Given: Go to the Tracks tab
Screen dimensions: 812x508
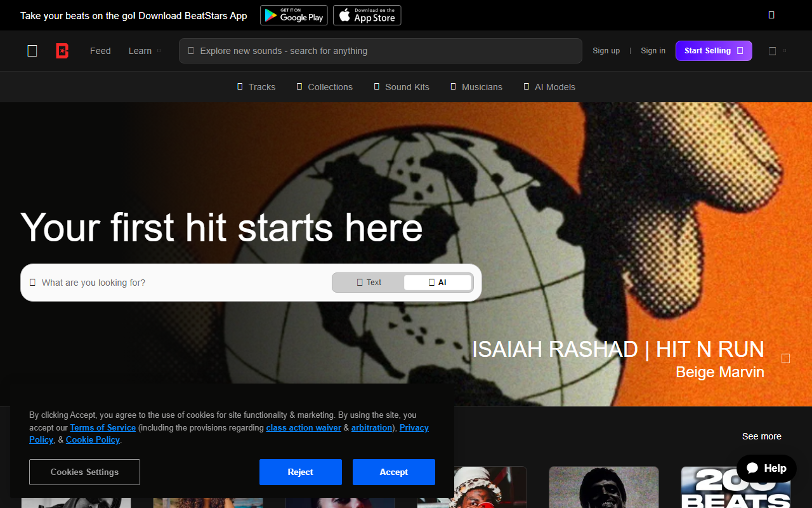Looking at the screenshot, I should 256,87.
